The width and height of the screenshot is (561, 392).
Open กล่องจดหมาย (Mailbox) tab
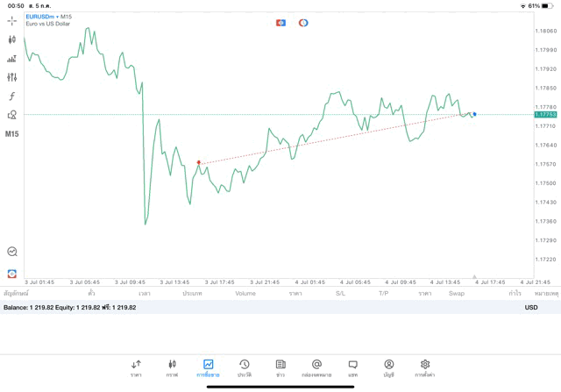point(316,367)
